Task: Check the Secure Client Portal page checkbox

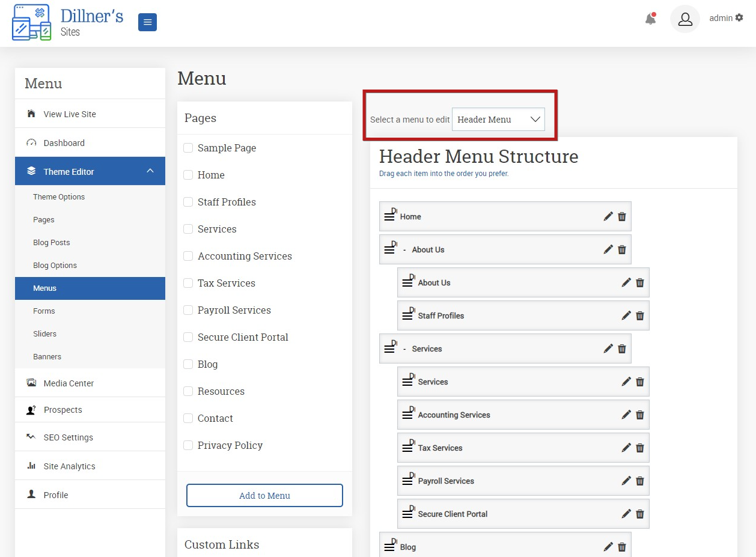Action: coord(188,337)
